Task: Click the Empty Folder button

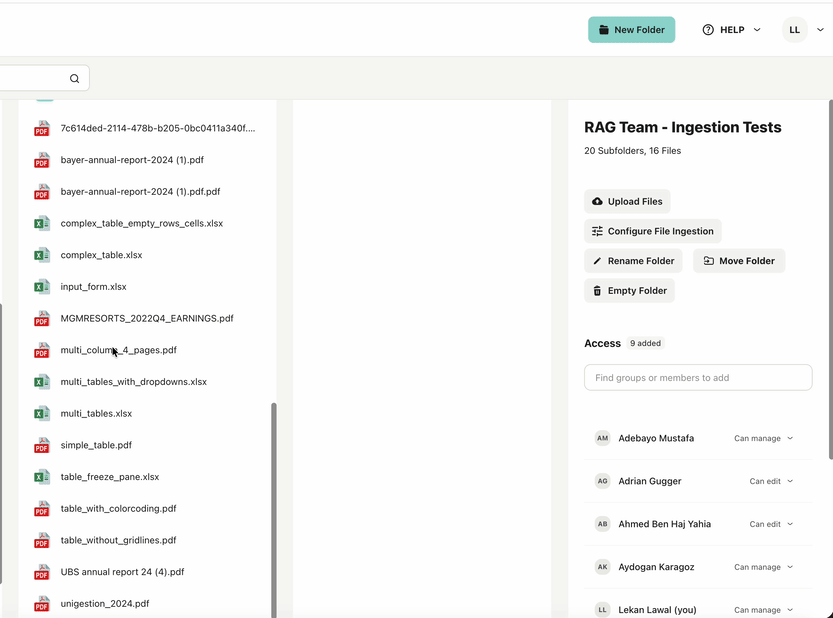Action: [x=629, y=291]
